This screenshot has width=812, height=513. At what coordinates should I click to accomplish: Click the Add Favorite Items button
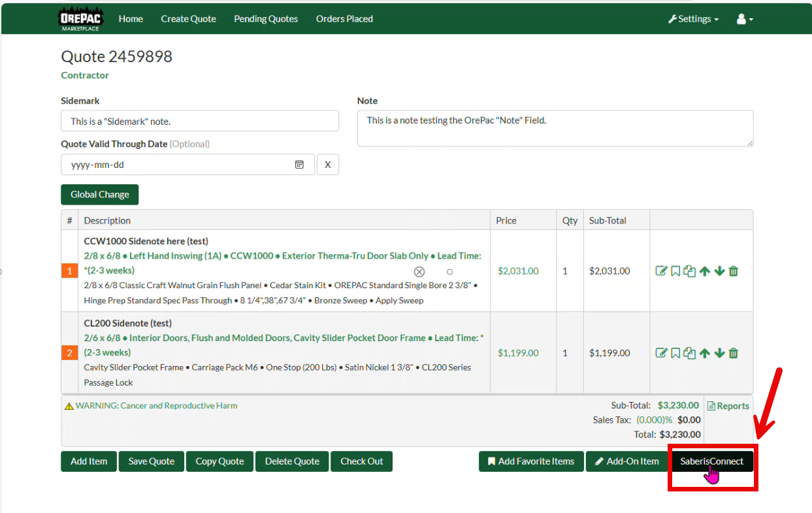tap(531, 461)
